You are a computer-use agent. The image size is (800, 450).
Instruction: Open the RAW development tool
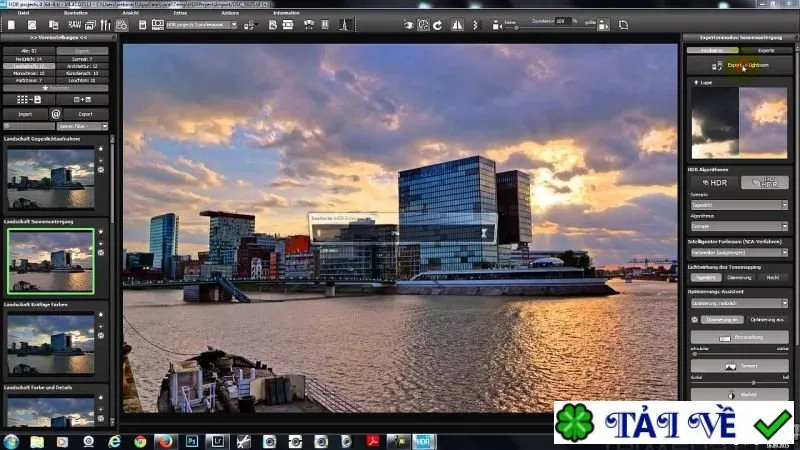(74, 24)
